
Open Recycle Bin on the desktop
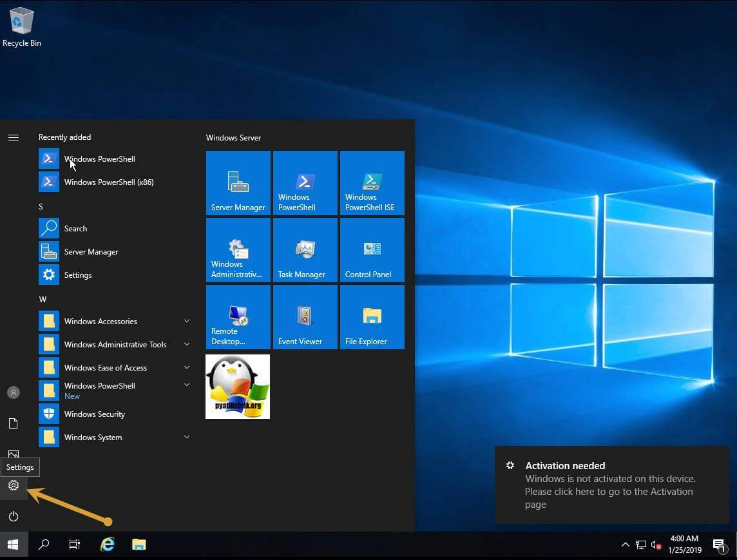pos(22,26)
